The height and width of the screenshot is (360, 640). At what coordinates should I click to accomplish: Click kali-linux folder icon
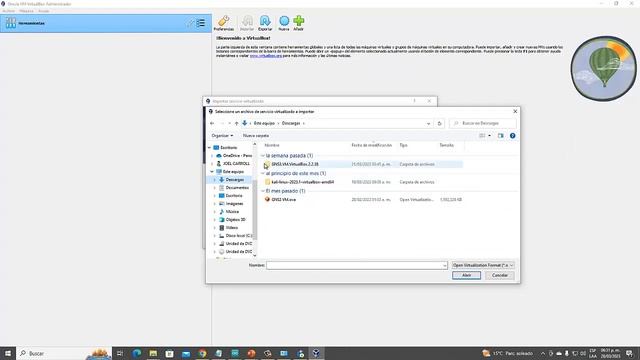pyautogui.click(x=267, y=182)
